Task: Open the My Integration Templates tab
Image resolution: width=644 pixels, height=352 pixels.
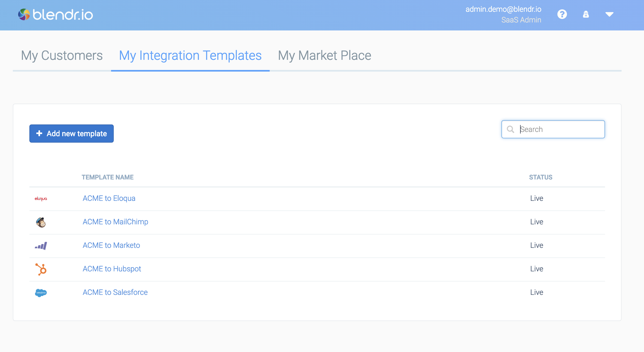Action: point(191,56)
